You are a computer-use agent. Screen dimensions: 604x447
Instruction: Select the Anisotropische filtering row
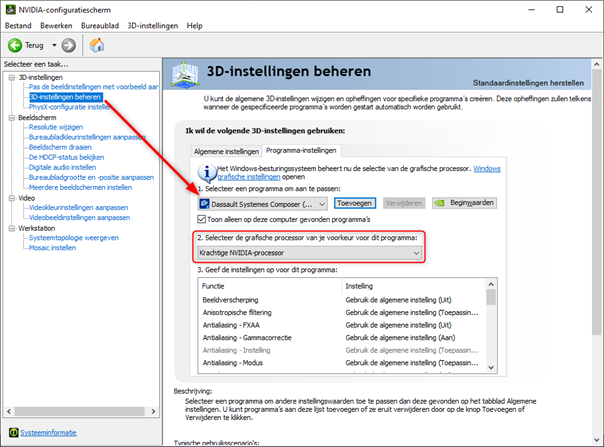[342, 313]
